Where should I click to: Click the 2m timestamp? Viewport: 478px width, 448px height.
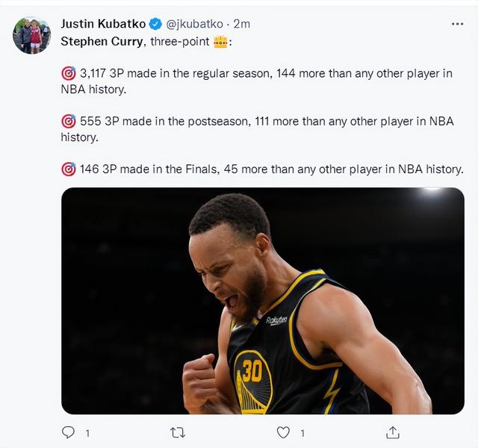click(x=242, y=24)
